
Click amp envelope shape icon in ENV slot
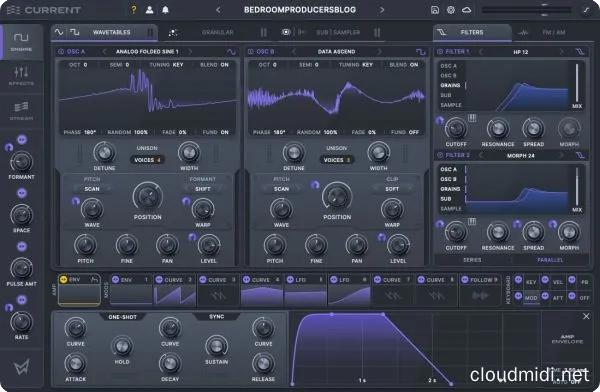click(x=94, y=280)
